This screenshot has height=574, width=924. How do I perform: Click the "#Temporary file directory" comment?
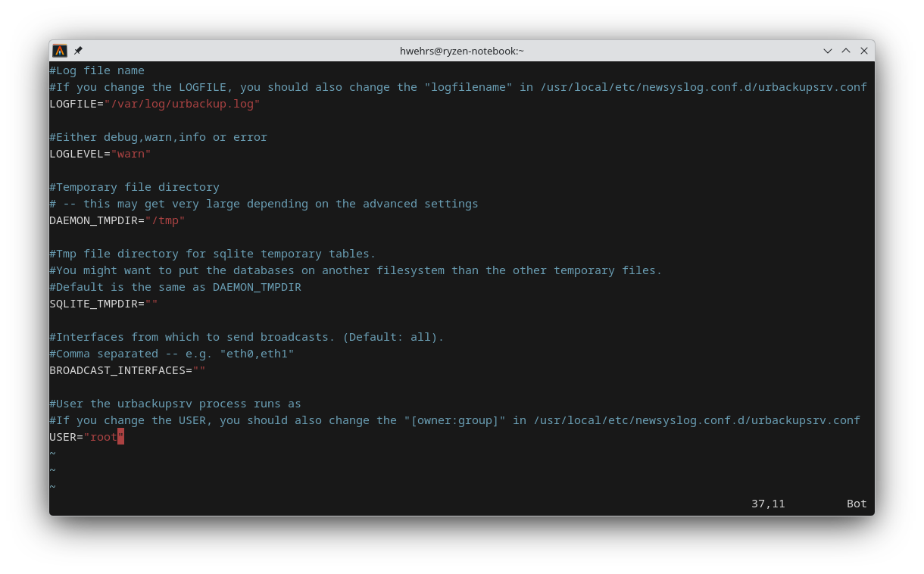pyautogui.click(x=134, y=187)
